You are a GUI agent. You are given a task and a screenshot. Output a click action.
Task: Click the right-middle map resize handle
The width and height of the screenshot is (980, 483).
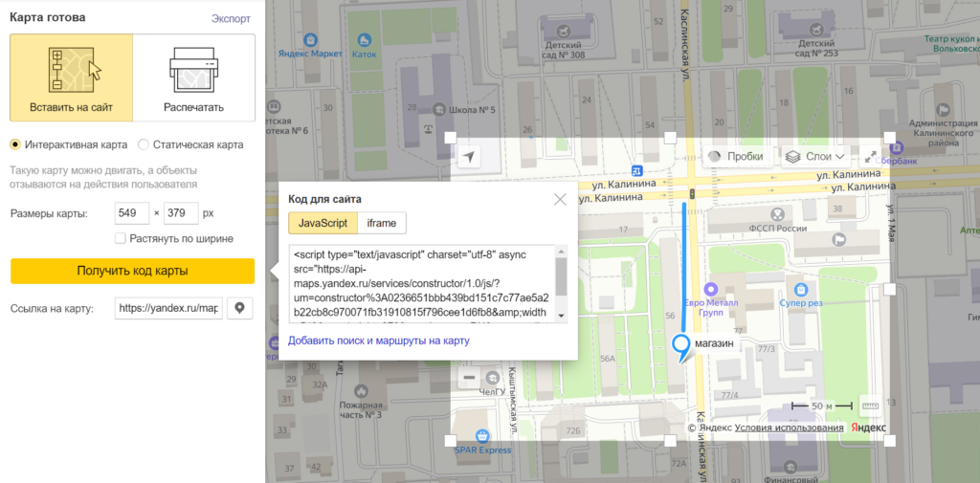click(889, 289)
